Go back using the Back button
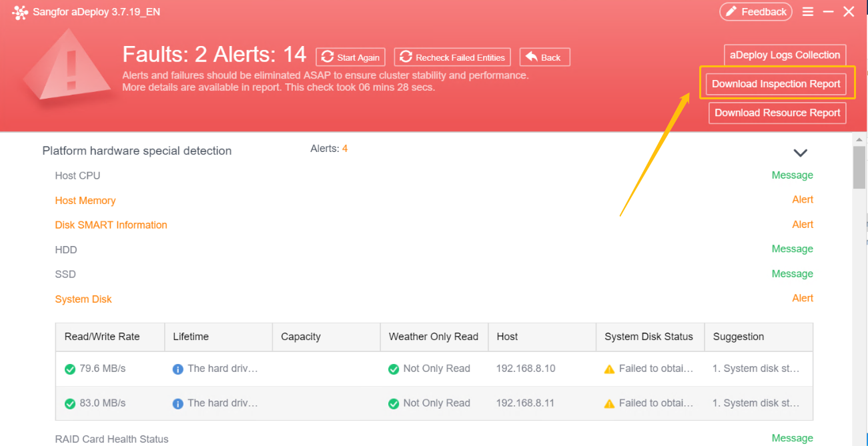The image size is (868, 446). [x=544, y=57]
